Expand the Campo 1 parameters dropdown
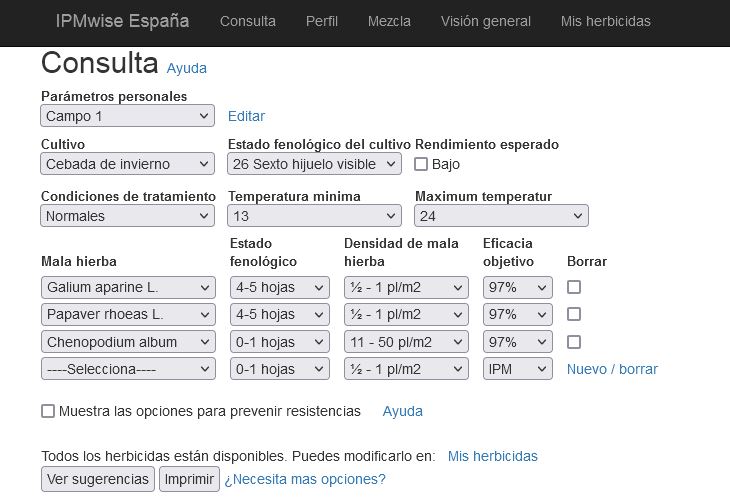Image resolution: width=730 pixels, height=504 pixels. (x=128, y=116)
